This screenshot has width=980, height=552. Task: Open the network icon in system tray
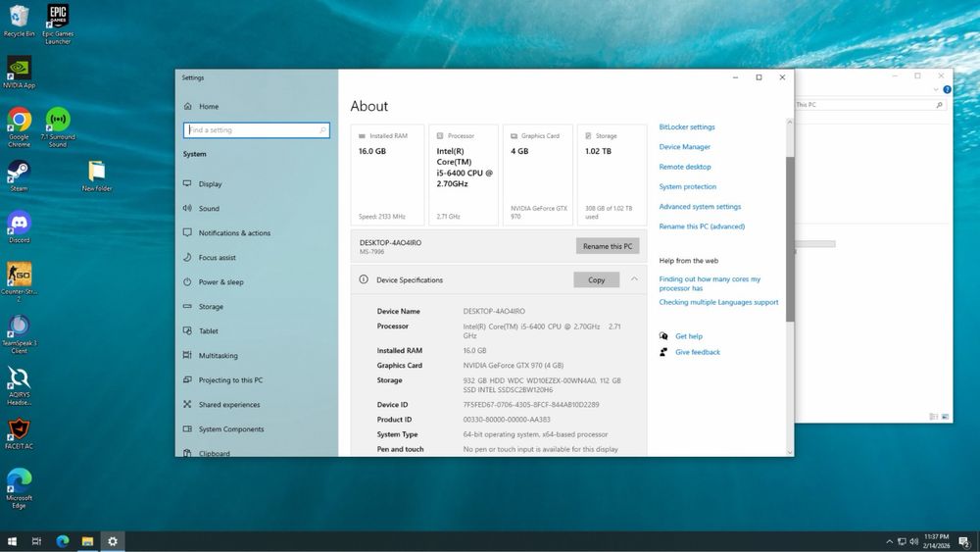tap(902, 541)
